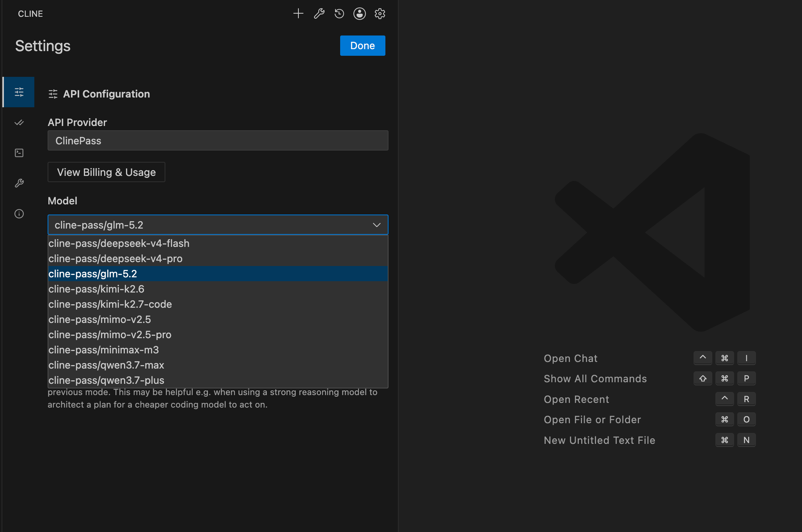Open the account profile icon
This screenshot has width=802, height=532.
point(360,14)
